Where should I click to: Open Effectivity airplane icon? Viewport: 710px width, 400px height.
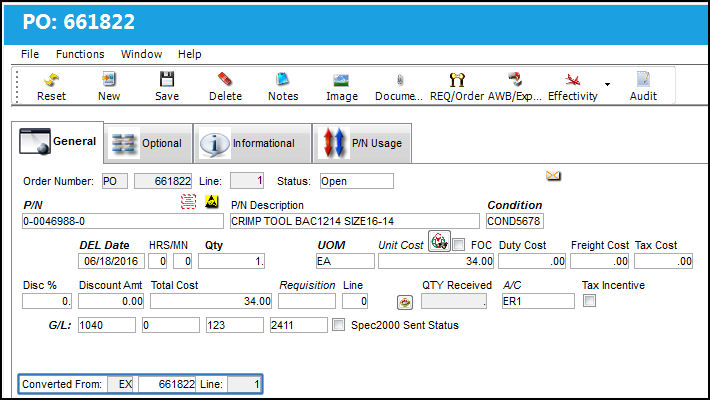(x=573, y=80)
